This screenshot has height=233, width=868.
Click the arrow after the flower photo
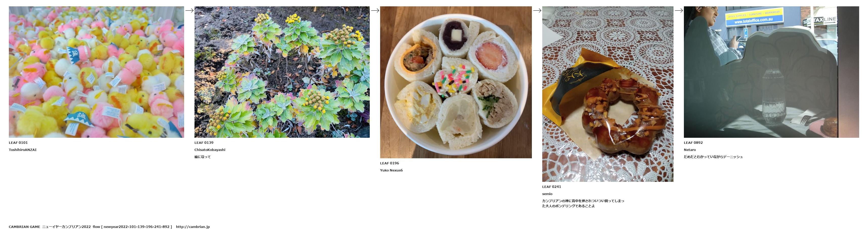375,10
